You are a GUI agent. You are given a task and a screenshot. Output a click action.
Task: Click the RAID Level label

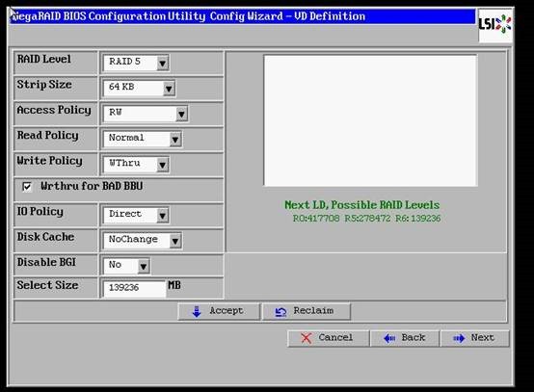[x=44, y=59]
